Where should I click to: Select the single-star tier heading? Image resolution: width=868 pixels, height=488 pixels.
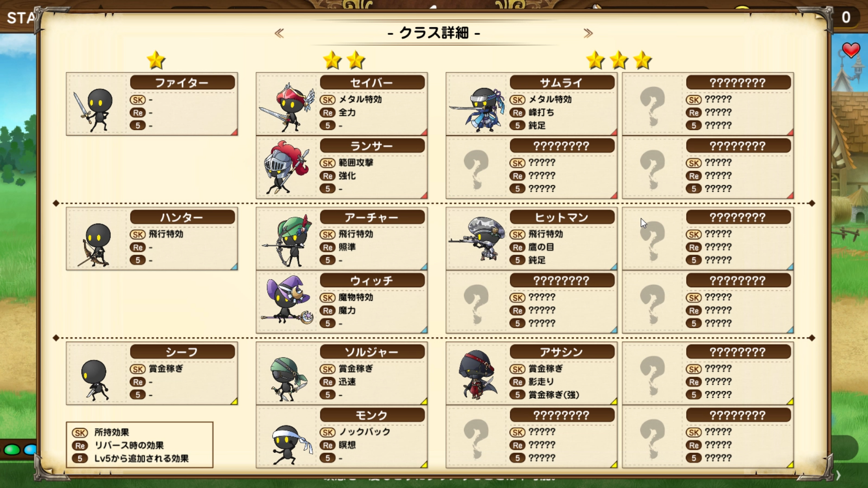tap(156, 60)
